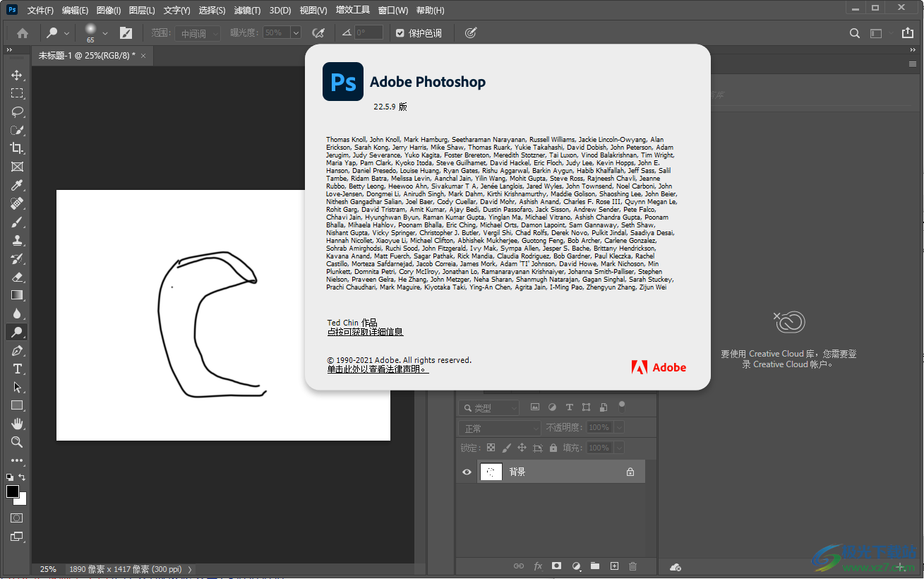Select the Hand tool
This screenshot has height=579, width=924.
[x=17, y=424]
